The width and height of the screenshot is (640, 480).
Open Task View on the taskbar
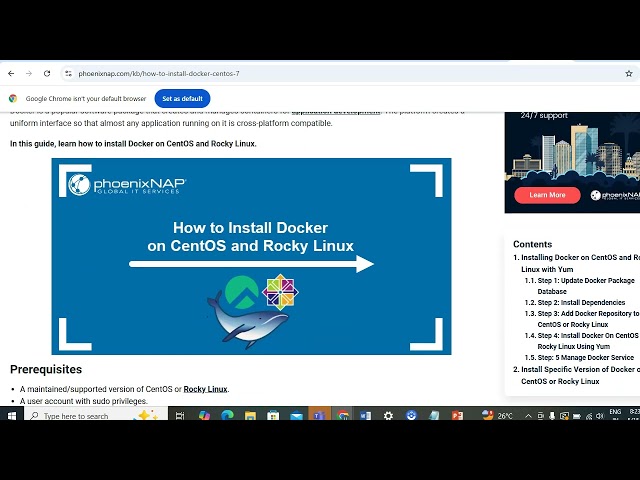click(180, 415)
